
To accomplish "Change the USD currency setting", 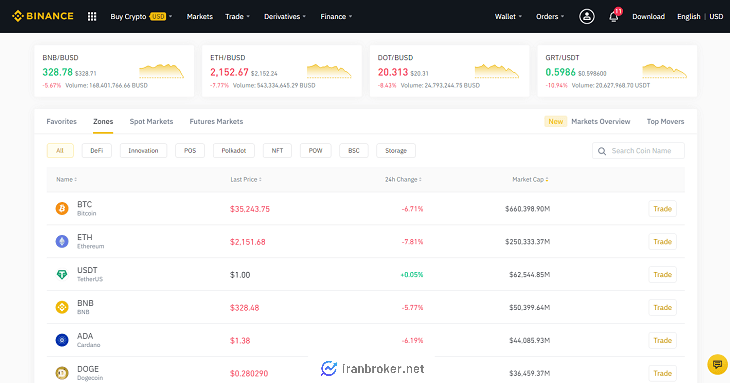I will point(716,16).
